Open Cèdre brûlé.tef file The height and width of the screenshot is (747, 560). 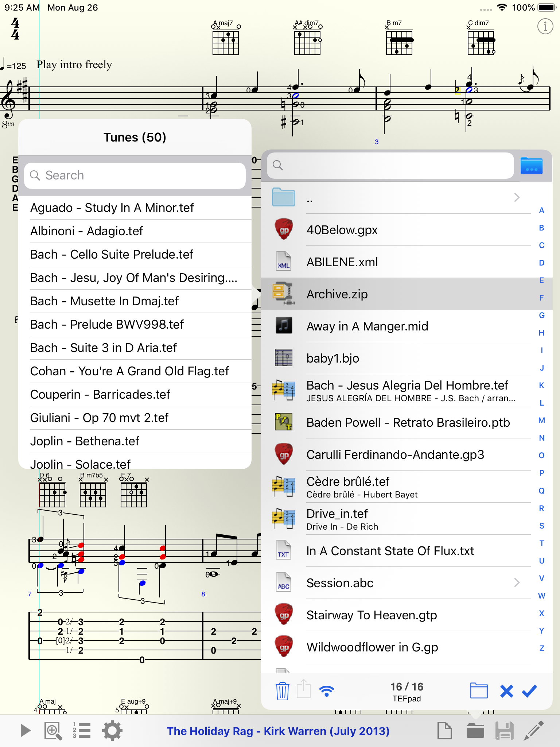point(396,487)
